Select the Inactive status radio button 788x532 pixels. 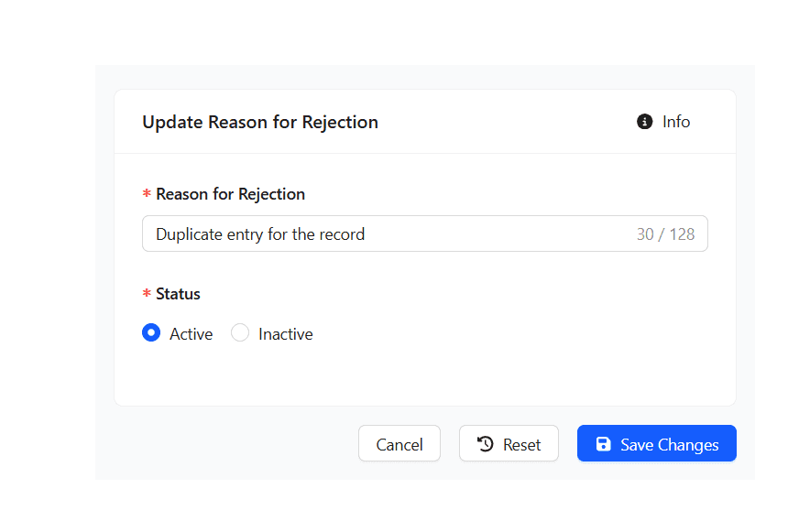click(x=239, y=332)
